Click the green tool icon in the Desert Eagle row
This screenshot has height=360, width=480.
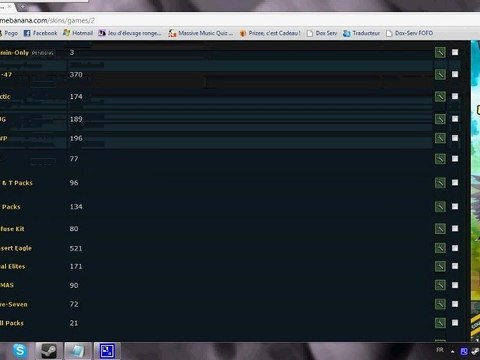[x=440, y=248]
